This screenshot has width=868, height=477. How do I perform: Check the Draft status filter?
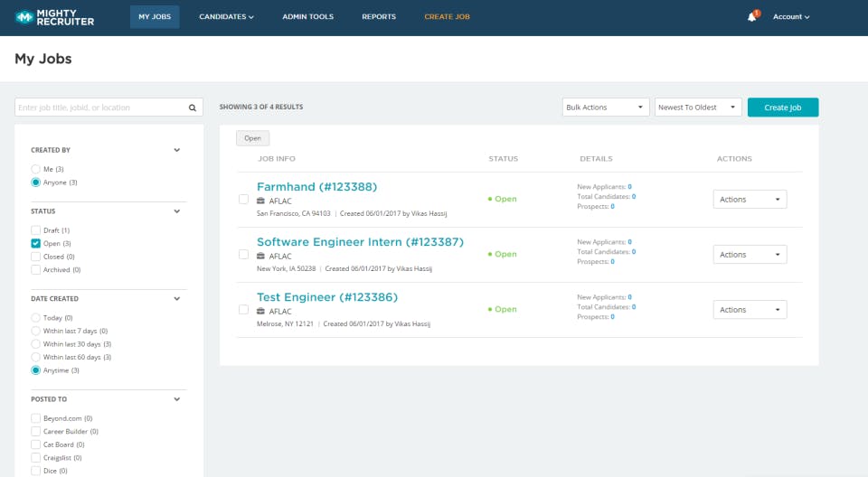click(x=35, y=230)
